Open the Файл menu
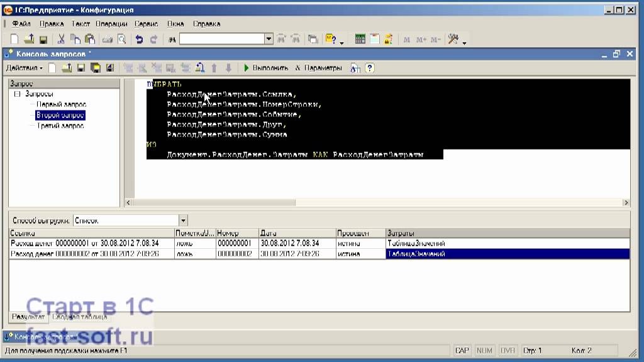Screen dimensions: 644x362 coord(21,24)
